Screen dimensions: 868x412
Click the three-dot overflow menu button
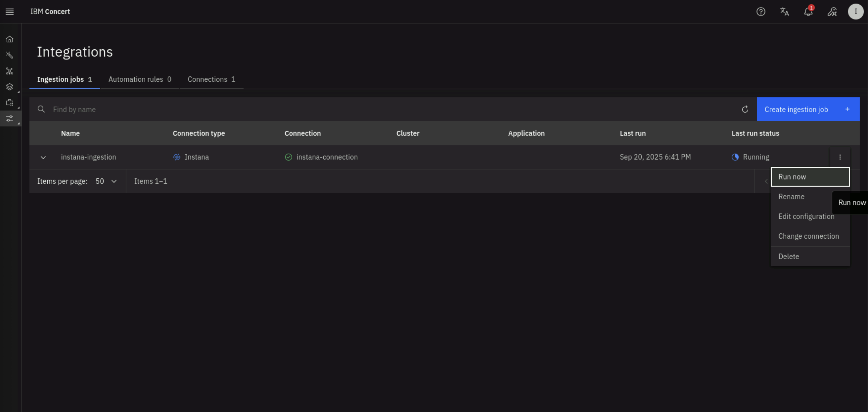point(840,157)
